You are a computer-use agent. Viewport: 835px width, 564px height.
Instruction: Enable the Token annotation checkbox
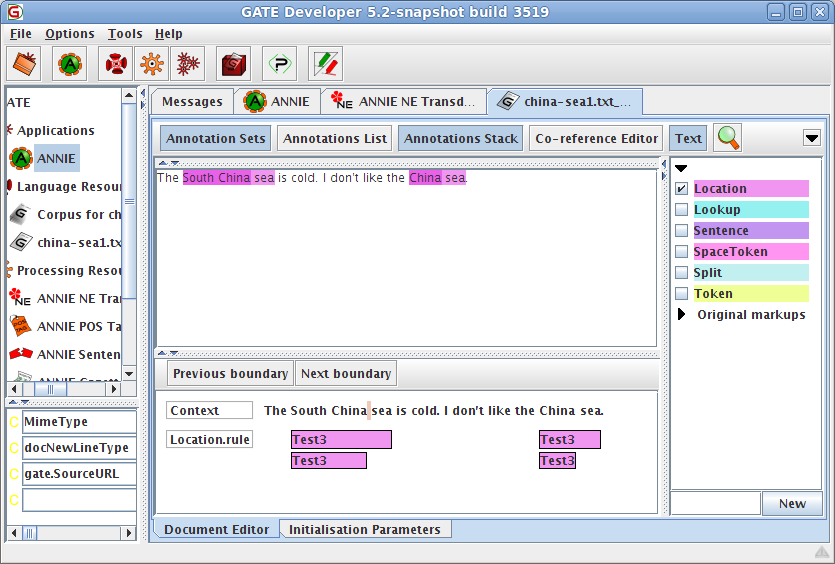click(682, 293)
